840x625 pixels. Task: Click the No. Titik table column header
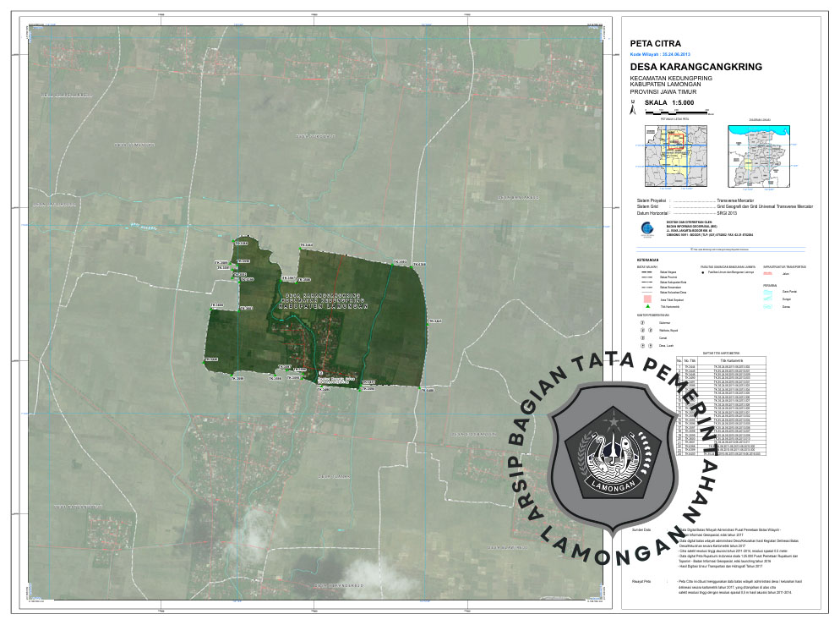[690, 359]
